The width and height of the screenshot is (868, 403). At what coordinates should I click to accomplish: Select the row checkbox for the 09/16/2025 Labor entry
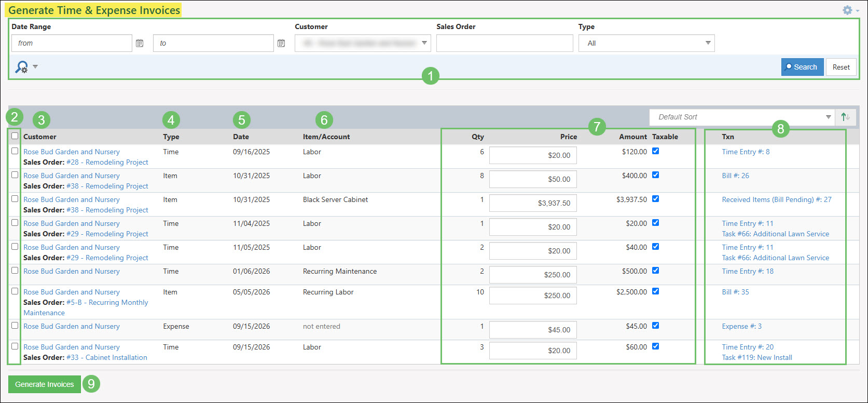(x=15, y=151)
